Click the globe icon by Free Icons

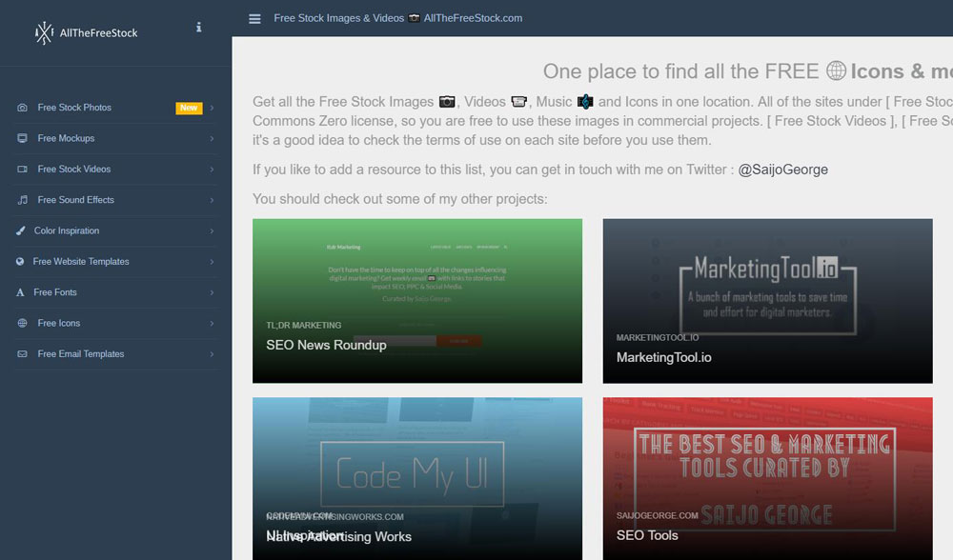(x=23, y=323)
